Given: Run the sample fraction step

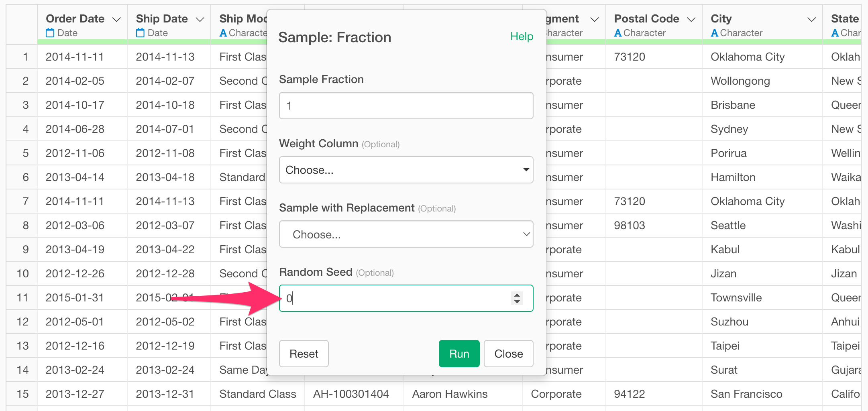Looking at the screenshot, I should [x=459, y=354].
